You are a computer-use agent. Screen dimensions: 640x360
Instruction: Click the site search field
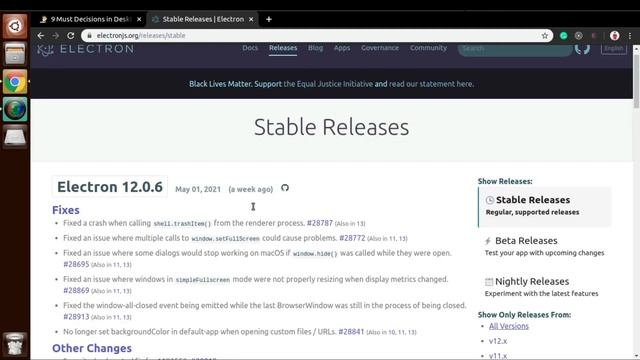tap(515, 49)
